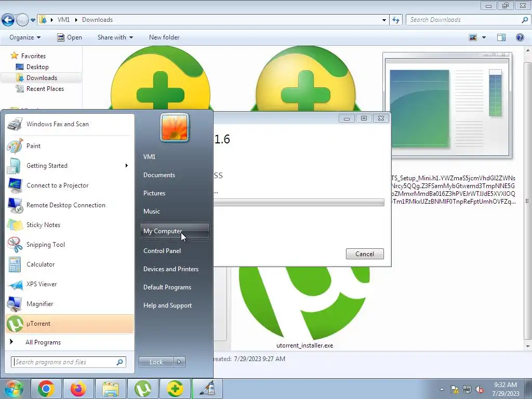532x399 pixels.
Task: Click the Lock button
Action: click(x=156, y=362)
